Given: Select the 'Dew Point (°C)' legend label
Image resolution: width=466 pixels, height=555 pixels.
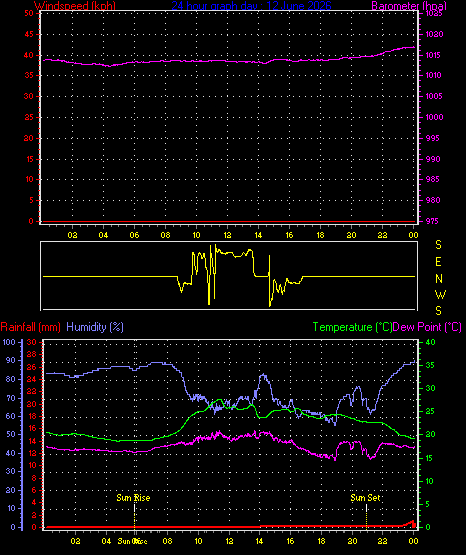Looking at the screenshot, I should point(427,327).
